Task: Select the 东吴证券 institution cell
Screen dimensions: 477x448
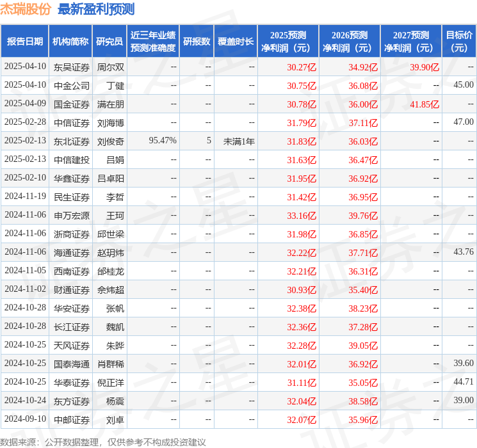Action: click(x=72, y=67)
